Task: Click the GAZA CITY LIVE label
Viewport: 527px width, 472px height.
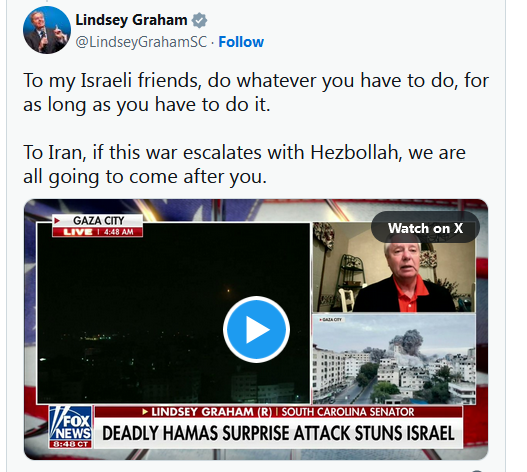Action: [x=97, y=226]
